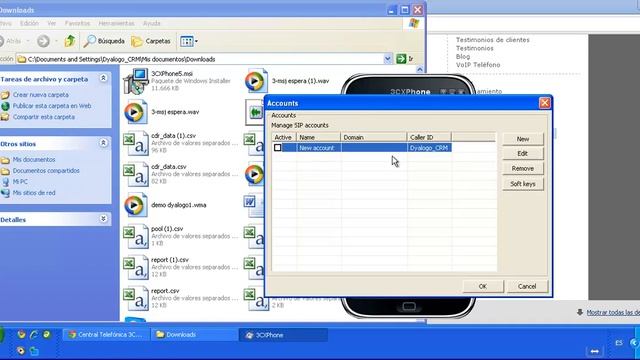640x360 pixels.
Task: Go up one folder level
Action: click(x=70, y=41)
